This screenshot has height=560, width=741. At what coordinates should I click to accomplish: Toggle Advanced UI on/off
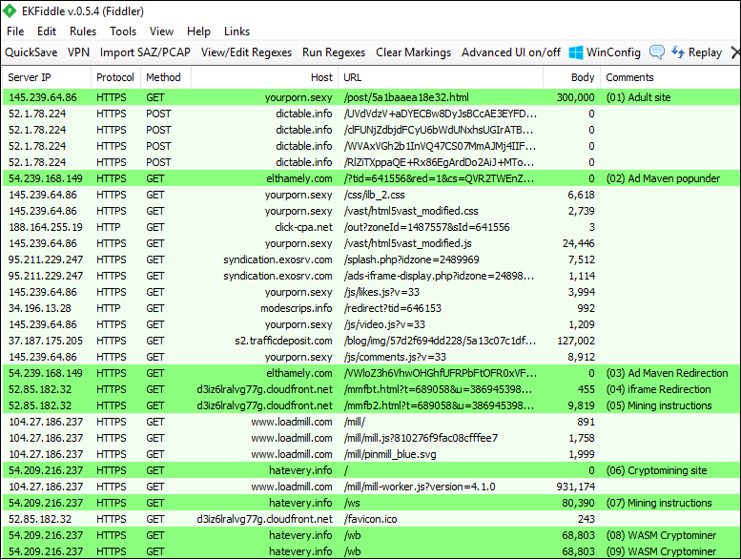(511, 52)
